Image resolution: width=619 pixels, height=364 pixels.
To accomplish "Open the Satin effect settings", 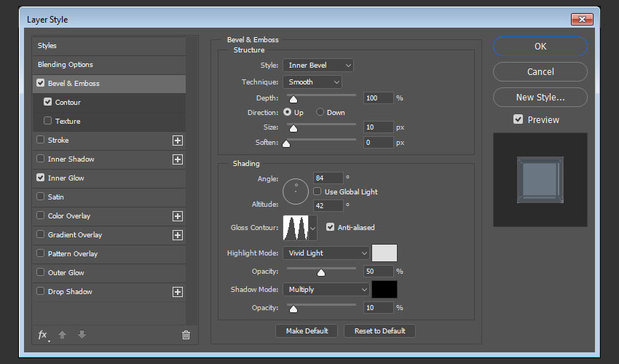I will [x=56, y=197].
